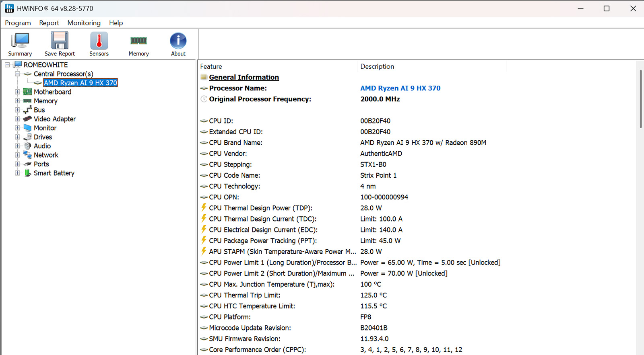Expand the Motherboard tree node

tap(17, 92)
